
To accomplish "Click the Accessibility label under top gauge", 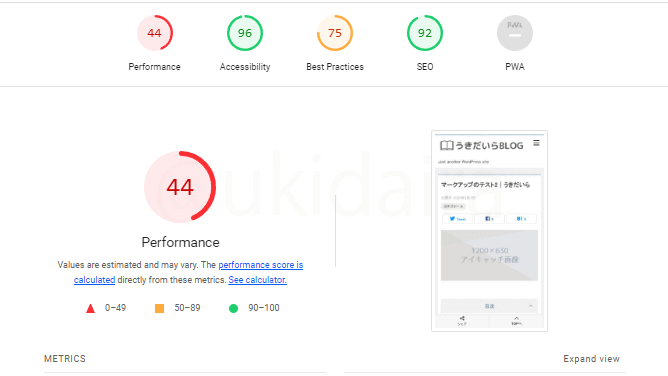I will coord(245,67).
